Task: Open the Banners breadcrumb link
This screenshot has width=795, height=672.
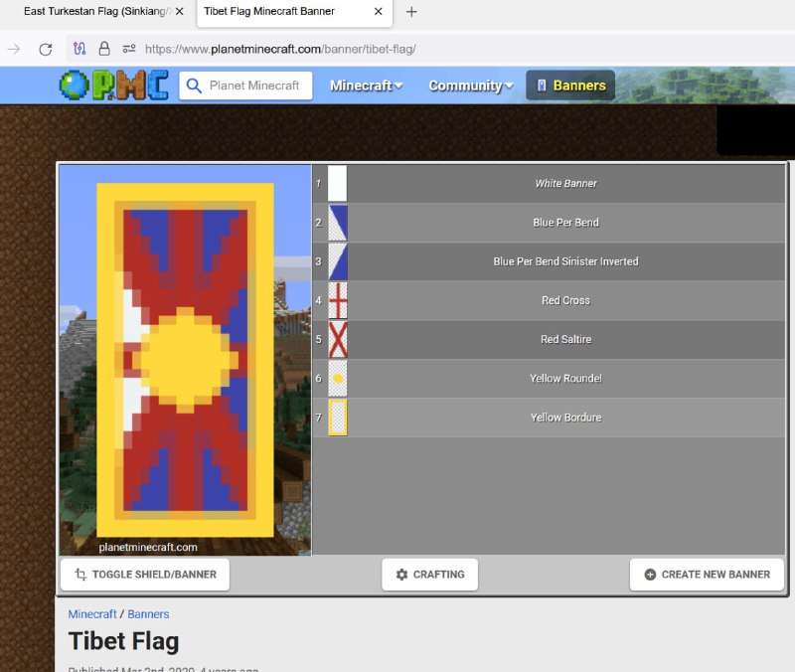Action: click(148, 614)
